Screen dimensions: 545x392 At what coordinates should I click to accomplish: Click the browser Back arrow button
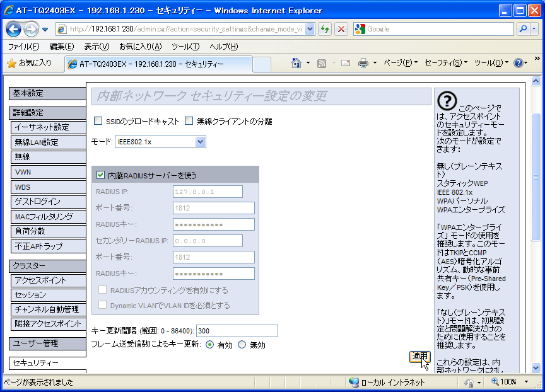[x=14, y=29]
